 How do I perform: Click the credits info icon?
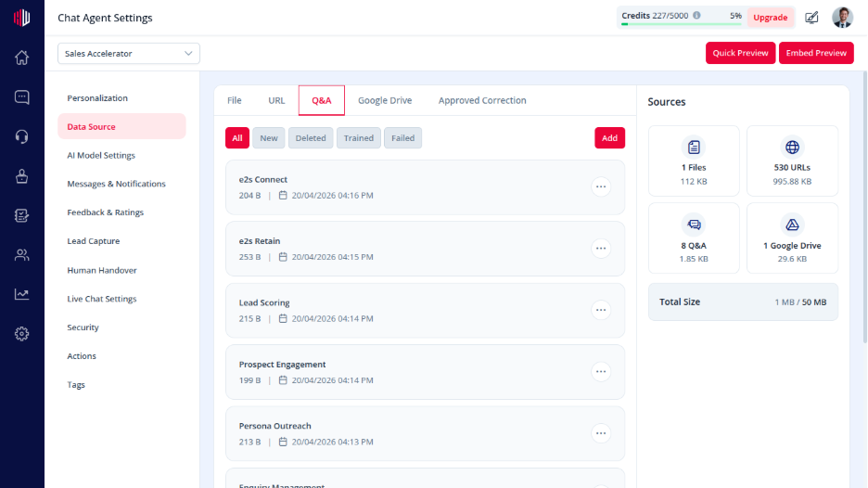696,16
